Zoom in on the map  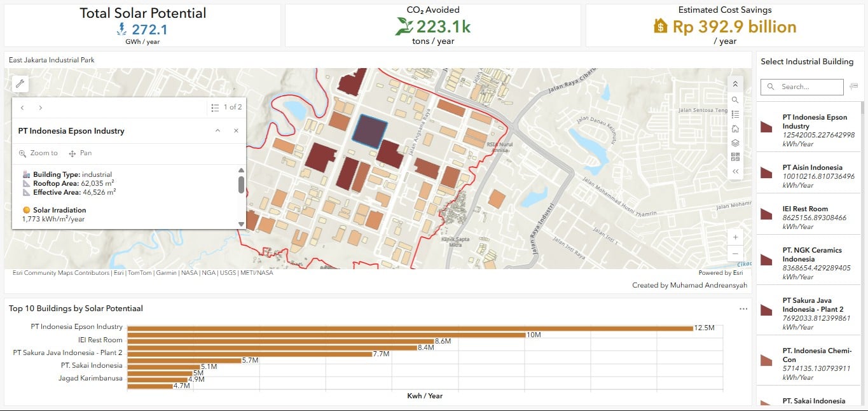coord(735,237)
